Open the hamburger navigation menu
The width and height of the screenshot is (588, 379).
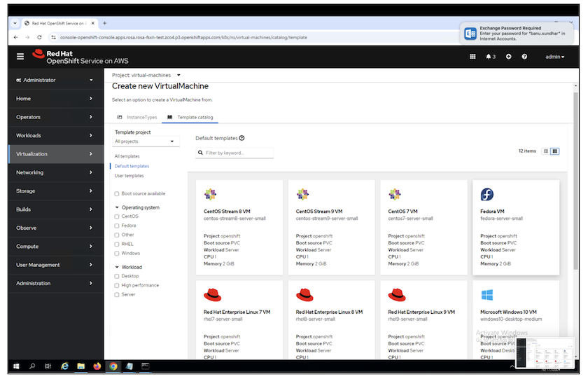(20, 57)
